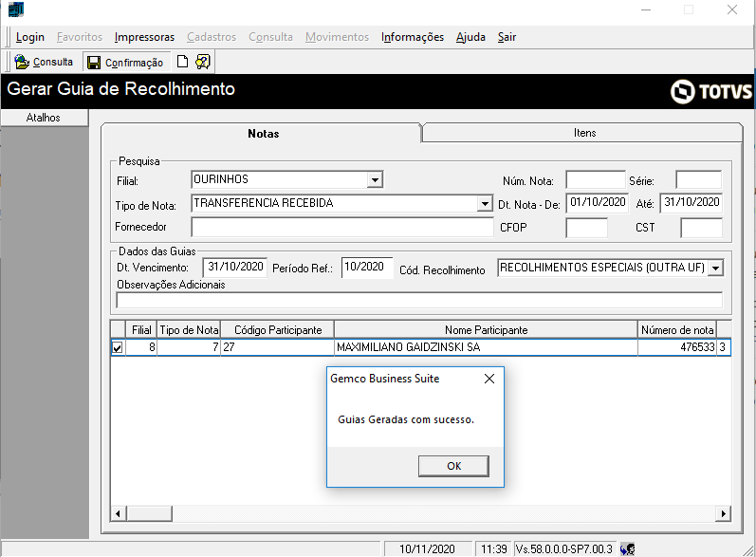Click the participant code 27 cell
756x557 pixels.
click(x=277, y=347)
